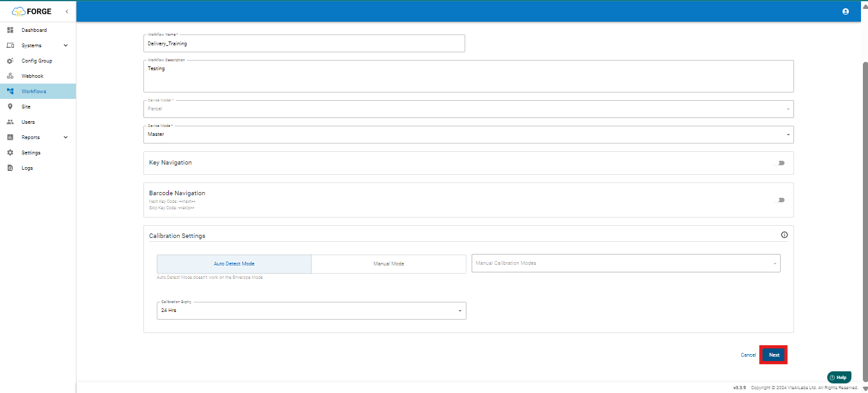Click the Site location pin icon
The image size is (868, 393).
click(10, 107)
